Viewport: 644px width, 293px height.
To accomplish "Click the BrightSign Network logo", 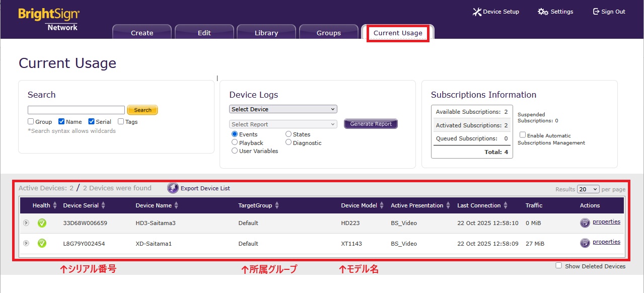I will pyautogui.click(x=49, y=19).
